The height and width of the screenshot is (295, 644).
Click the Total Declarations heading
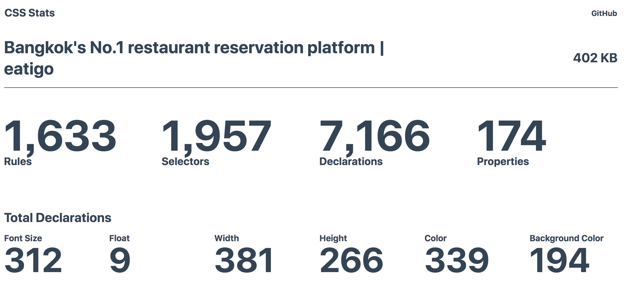click(58, 218)
